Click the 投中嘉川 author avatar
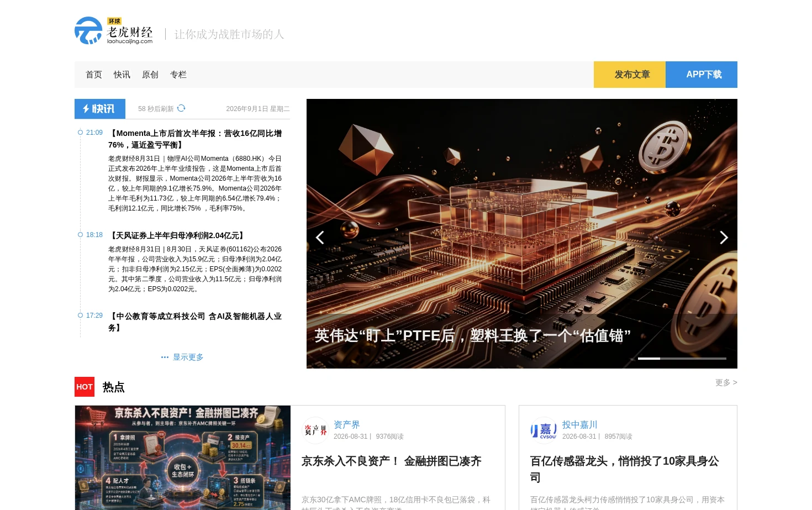 click(x=544, y=430)
